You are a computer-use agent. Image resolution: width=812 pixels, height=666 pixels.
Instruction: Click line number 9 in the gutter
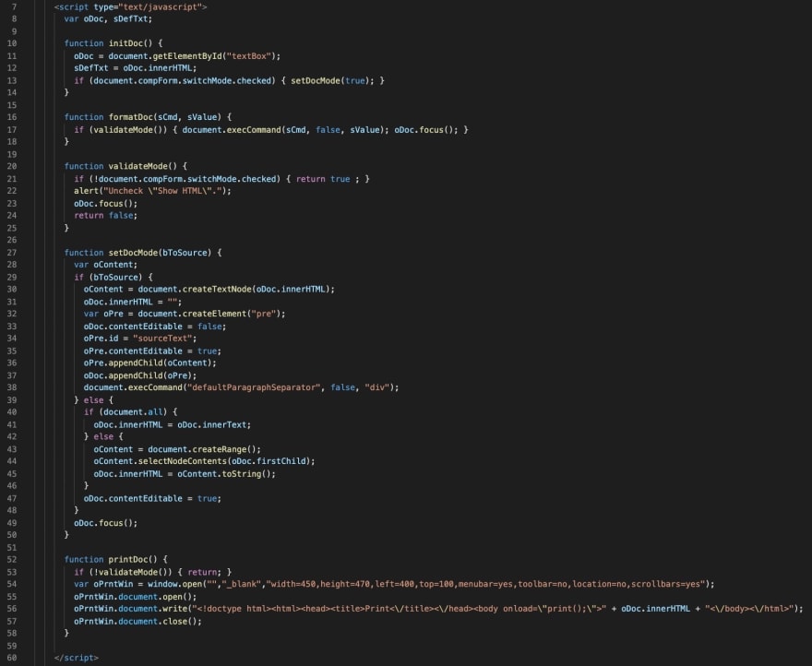14,31
